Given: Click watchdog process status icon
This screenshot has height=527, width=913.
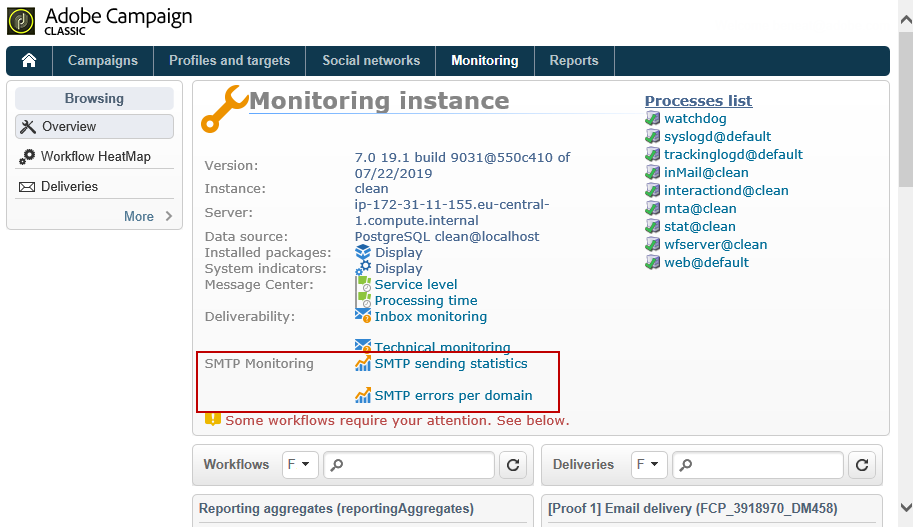Looking at the screenshot, I should tap(652, 118).
